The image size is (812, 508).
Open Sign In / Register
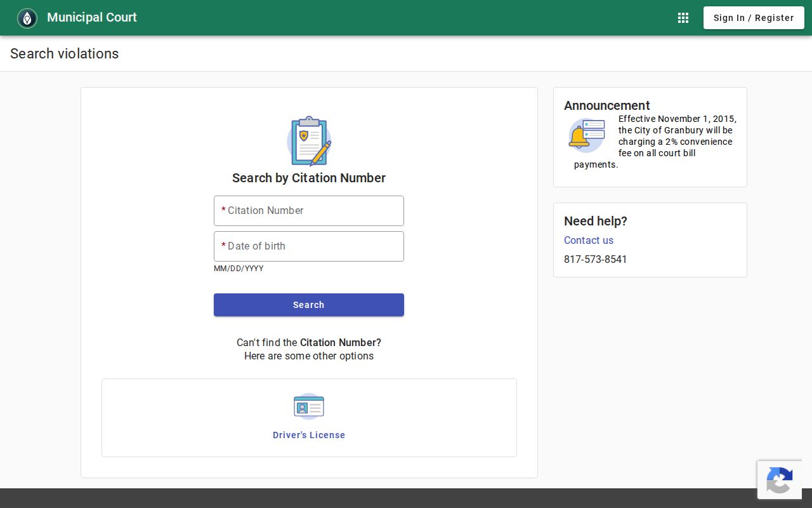click(754, 18)
